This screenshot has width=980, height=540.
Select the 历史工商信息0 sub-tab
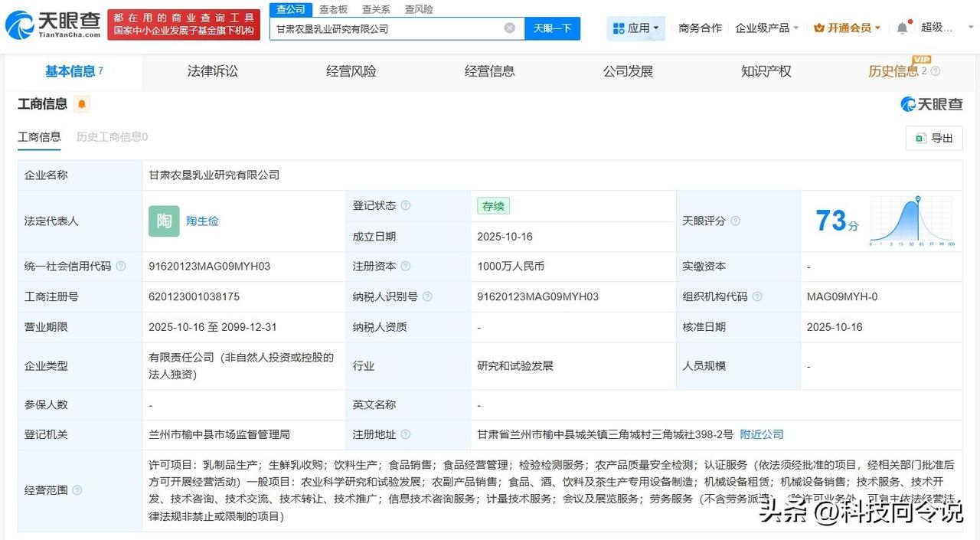112,137
